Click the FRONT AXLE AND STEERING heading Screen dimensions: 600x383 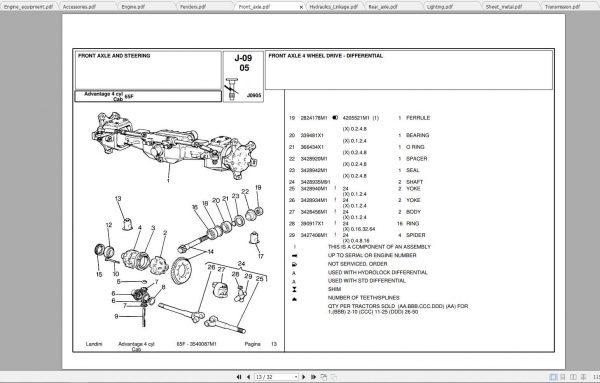coord(114,56)
